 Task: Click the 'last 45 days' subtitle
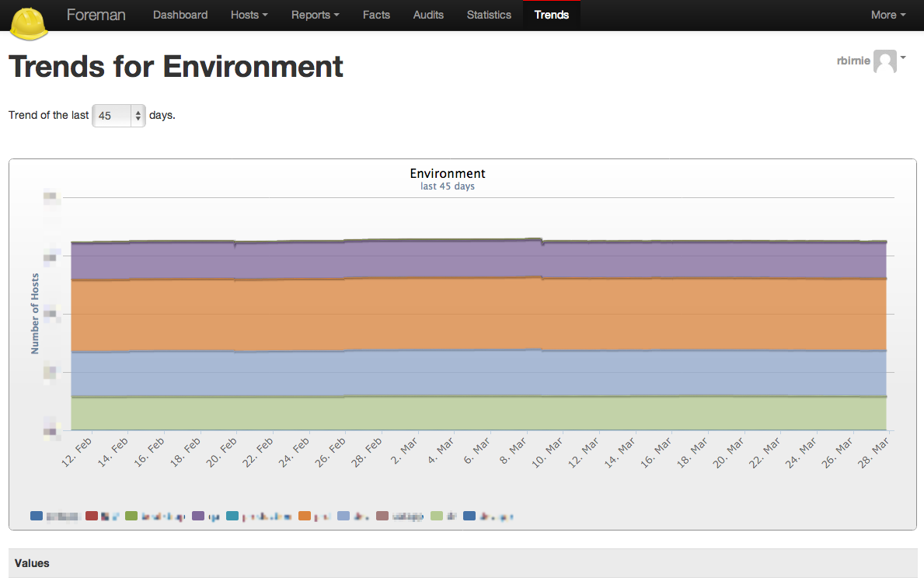click(448, 186)
